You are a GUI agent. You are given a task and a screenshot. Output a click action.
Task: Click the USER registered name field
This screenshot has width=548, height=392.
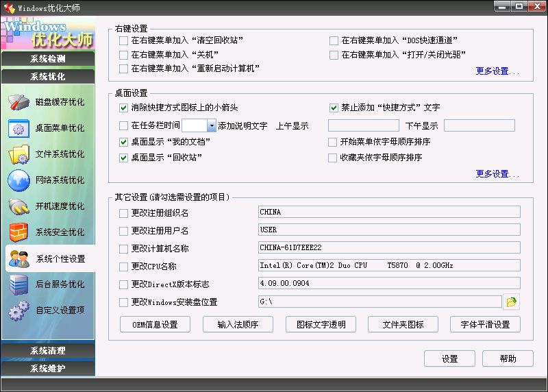pos(389,230)
